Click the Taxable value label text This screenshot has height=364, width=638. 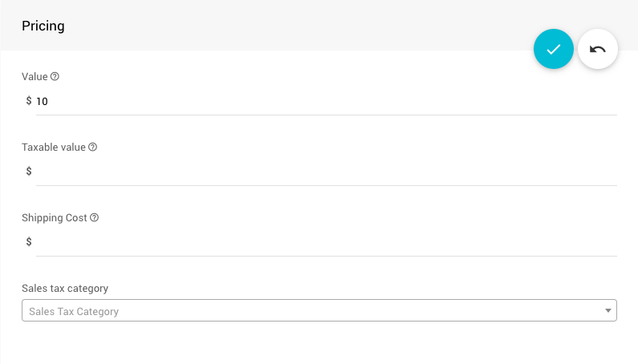click(x=53, y=148)
